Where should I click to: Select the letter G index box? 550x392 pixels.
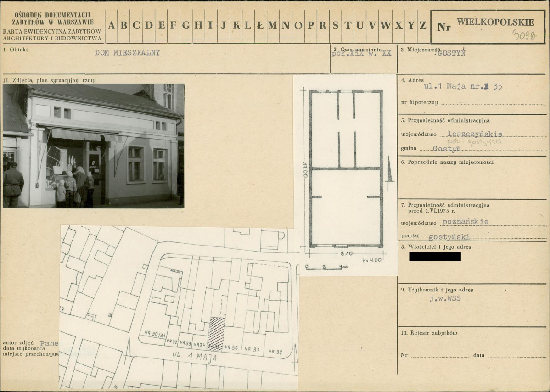pyautogui.click(x=186, y=26)
